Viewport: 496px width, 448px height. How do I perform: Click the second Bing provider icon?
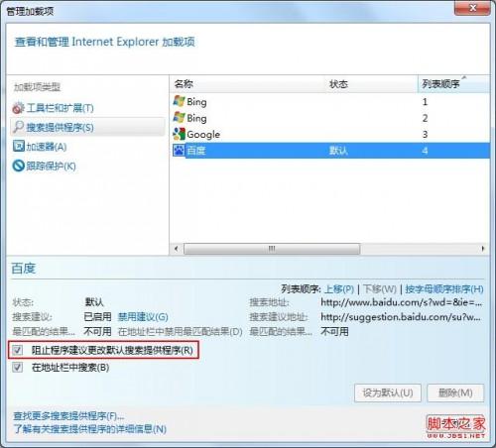pyautogui.click(x=179, y=117)
